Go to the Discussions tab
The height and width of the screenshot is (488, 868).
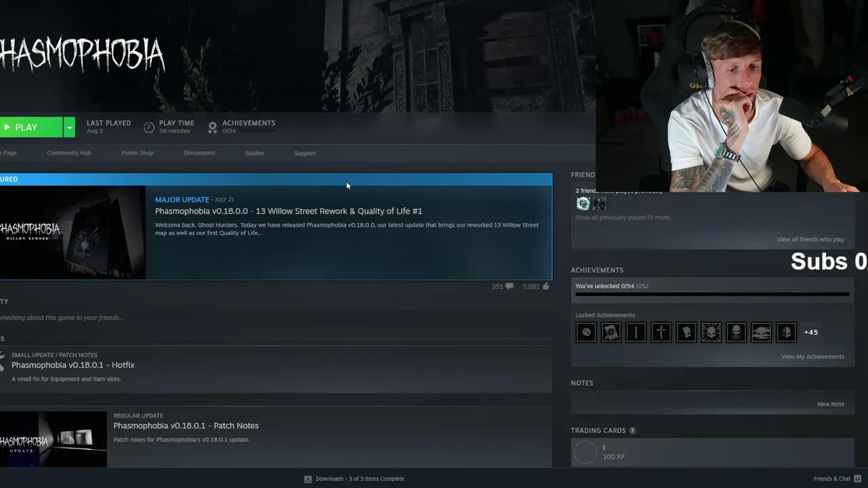click(199, 153)
